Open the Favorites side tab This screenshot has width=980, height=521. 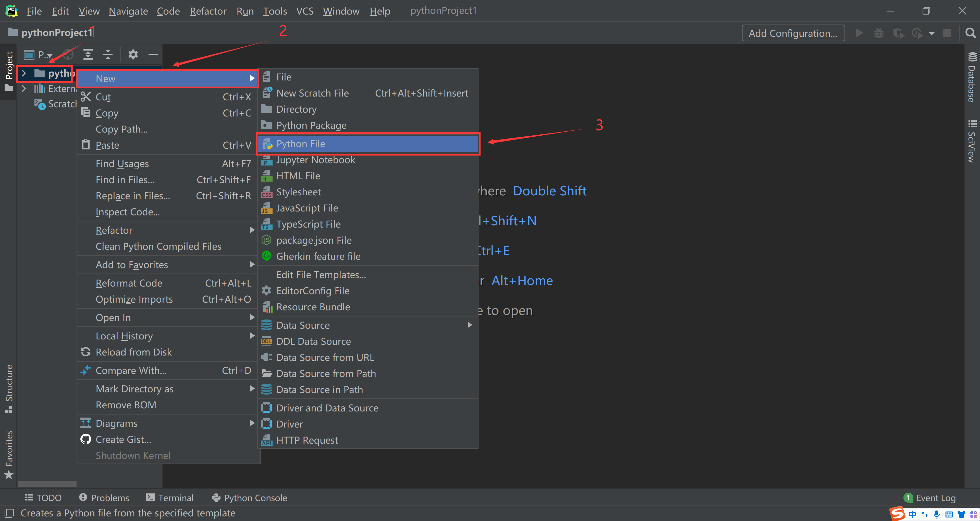9,454
